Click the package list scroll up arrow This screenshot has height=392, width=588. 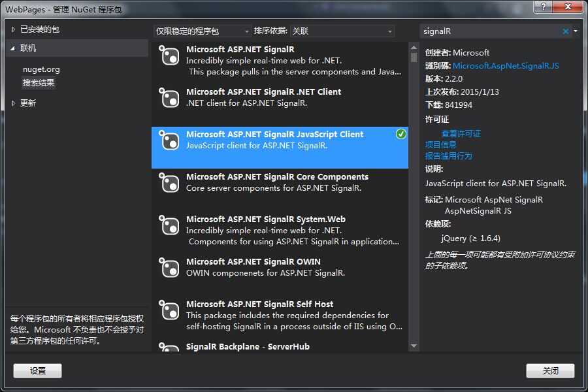click(x=414, y=48)
